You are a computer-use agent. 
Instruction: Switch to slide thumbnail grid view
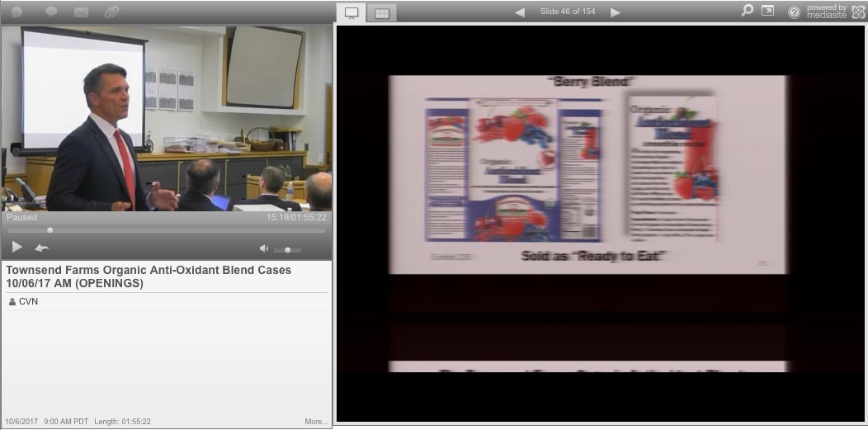[x=381, y=12]
